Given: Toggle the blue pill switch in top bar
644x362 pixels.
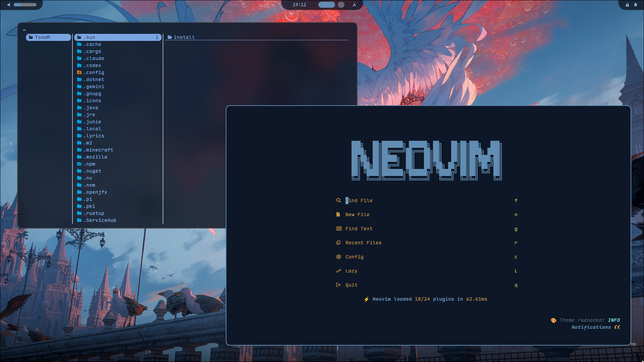Looking at the screenshot, I should (x=326, y=5).
